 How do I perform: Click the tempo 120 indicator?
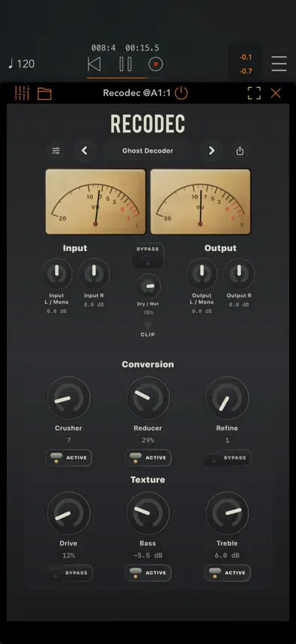coord(21,63)
